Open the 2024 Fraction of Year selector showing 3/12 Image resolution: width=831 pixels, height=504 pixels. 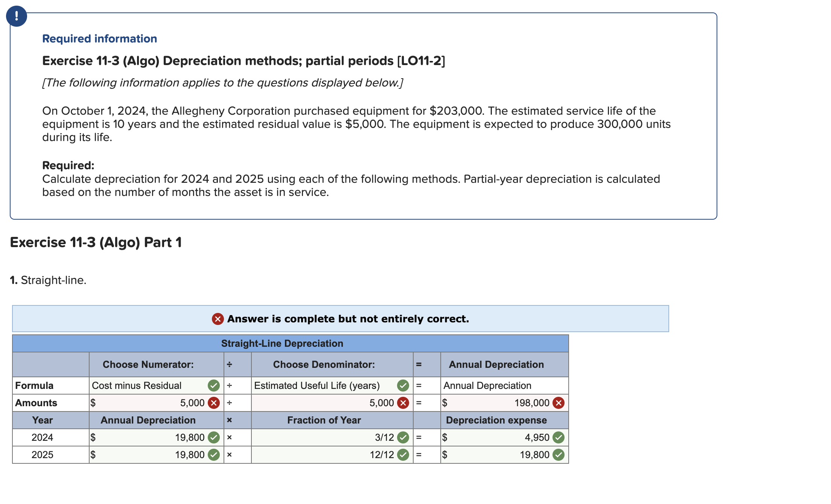pyautogui.click(x=331, y=437)
